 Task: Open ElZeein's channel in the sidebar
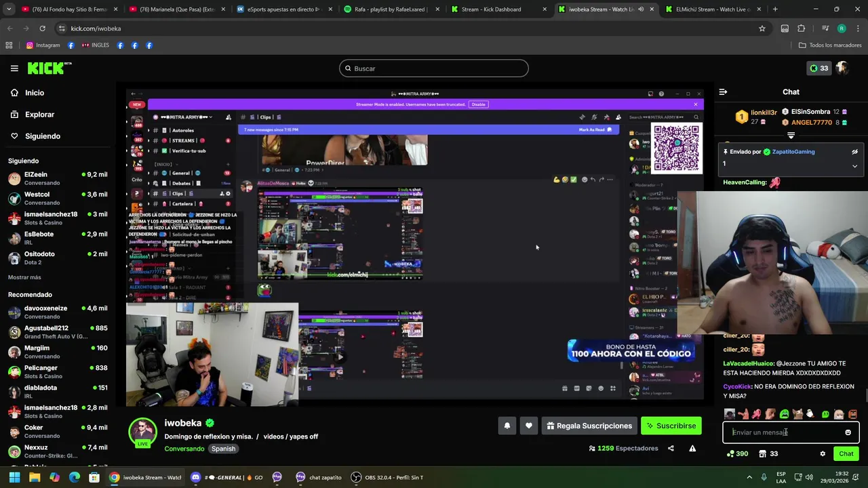[x=58, y=179]
